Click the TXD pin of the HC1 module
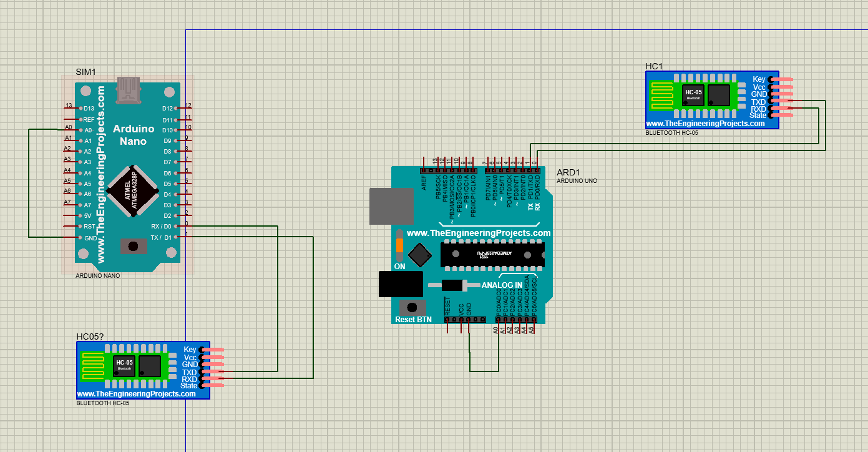Viewport: 868px width, 452px height. pos(782,101)
